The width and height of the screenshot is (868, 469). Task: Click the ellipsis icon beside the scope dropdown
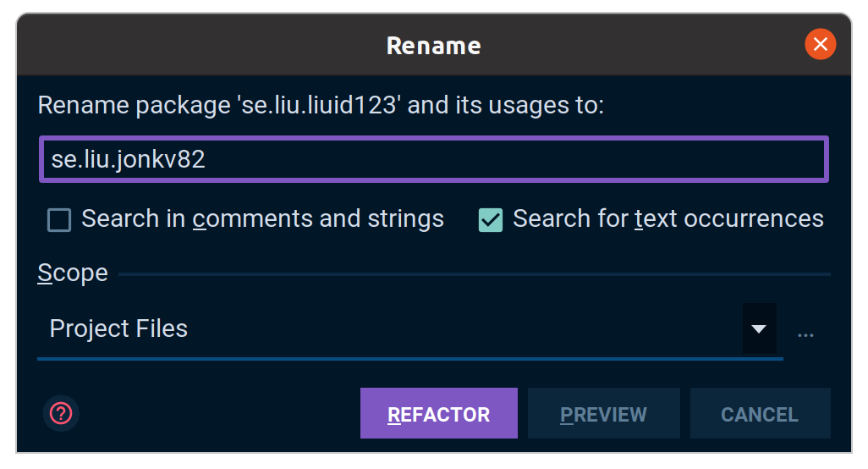pos(805,335)
